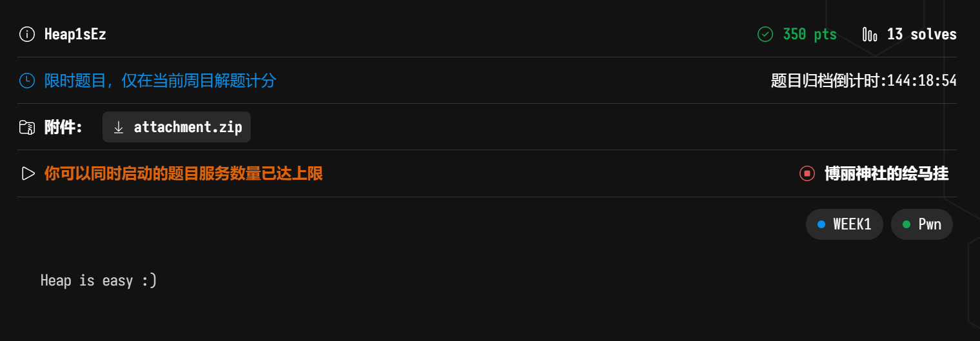
Task: Click the orange service limit warning text
Action: (183, 173)
